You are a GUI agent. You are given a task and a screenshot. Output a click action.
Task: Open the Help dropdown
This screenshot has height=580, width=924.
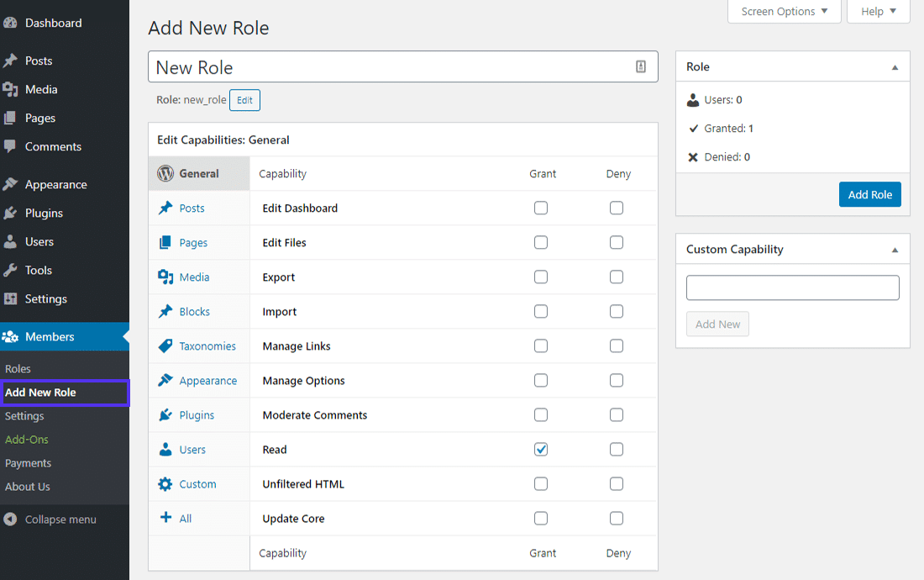tap(878, 12)
